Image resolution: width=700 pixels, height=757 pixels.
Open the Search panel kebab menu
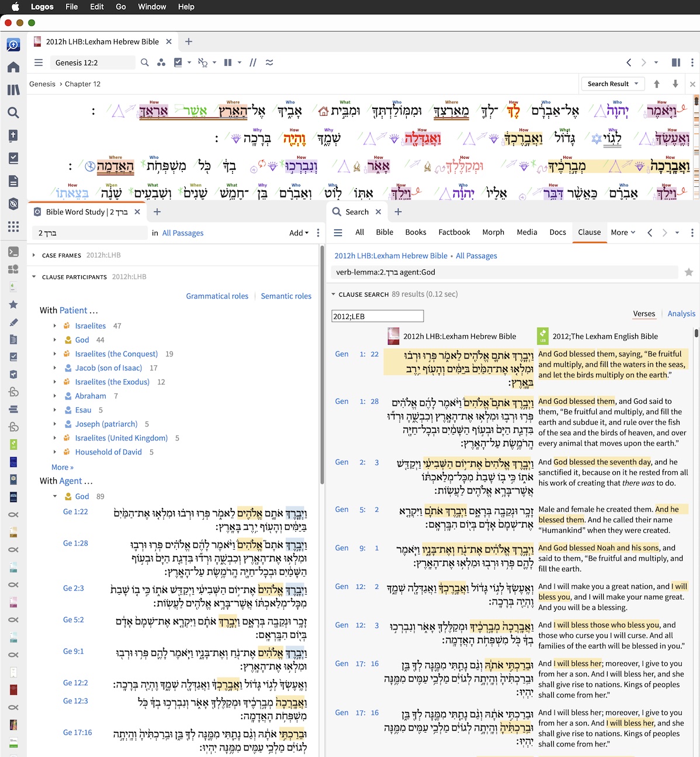(692, 232)
